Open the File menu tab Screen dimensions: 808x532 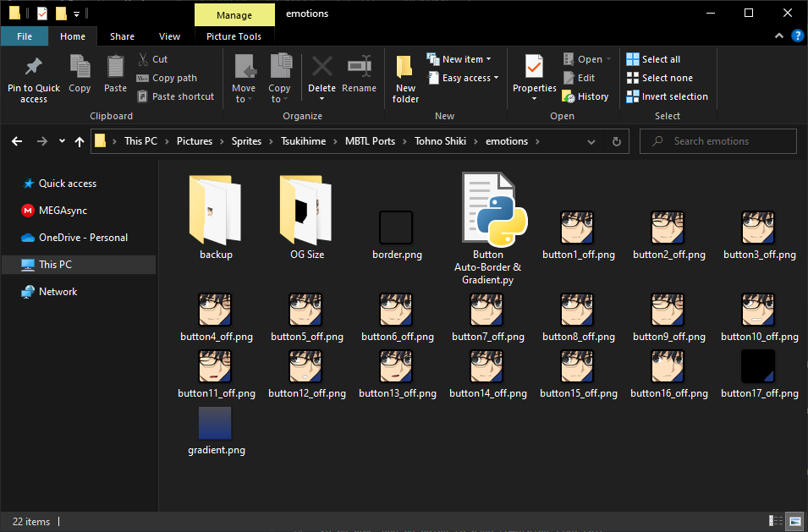pos(25,36)
